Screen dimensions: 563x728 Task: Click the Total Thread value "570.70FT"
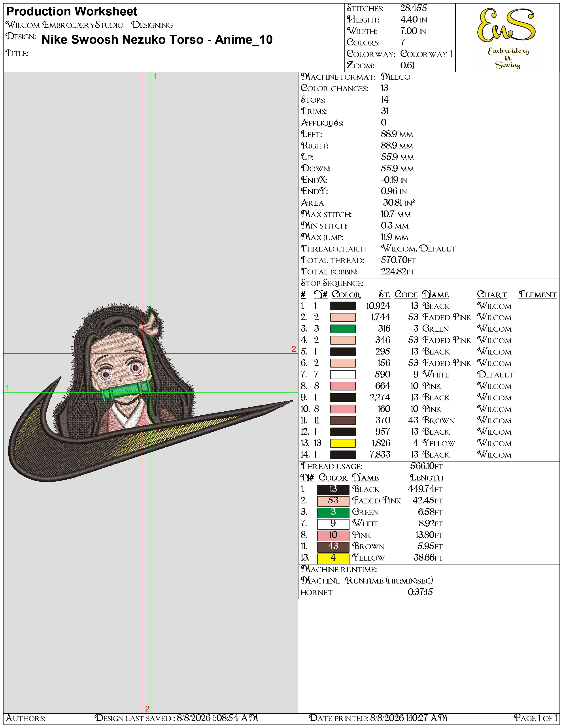coord(399,260)
